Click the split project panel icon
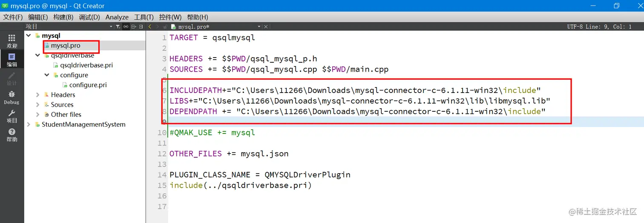644x223 pixels. coord(133,26)
